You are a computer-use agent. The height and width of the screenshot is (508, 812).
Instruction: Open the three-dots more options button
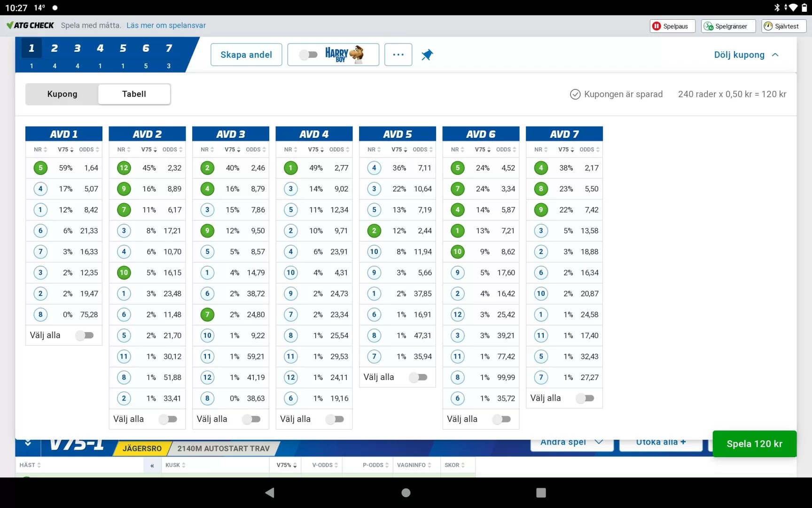click(398, 55)
